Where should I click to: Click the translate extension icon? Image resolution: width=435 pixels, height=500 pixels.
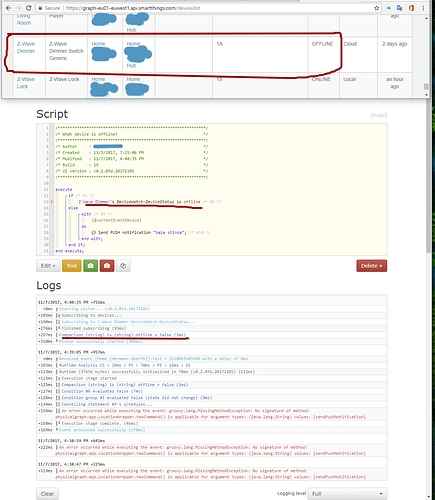[400, 8]
